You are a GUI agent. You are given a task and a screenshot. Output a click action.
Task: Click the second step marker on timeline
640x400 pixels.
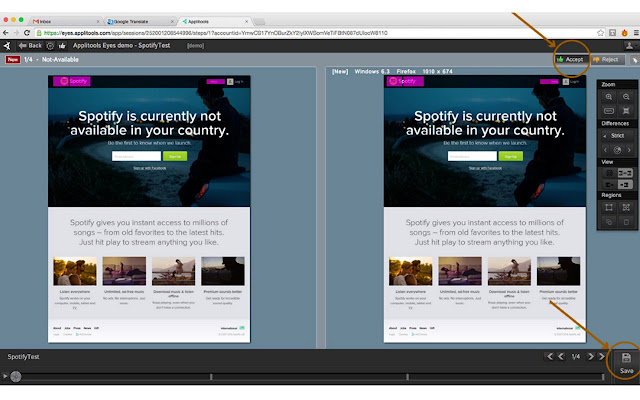pos(211,377)
